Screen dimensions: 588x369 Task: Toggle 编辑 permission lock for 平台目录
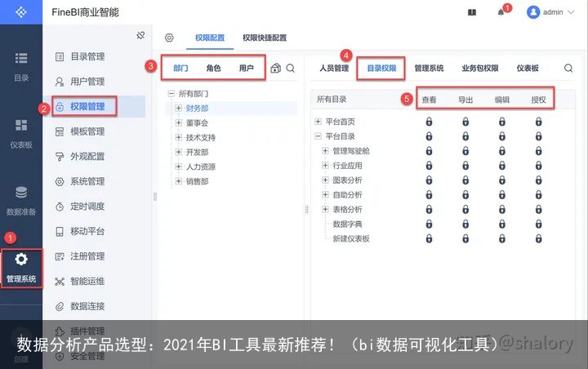pos(501,136)
